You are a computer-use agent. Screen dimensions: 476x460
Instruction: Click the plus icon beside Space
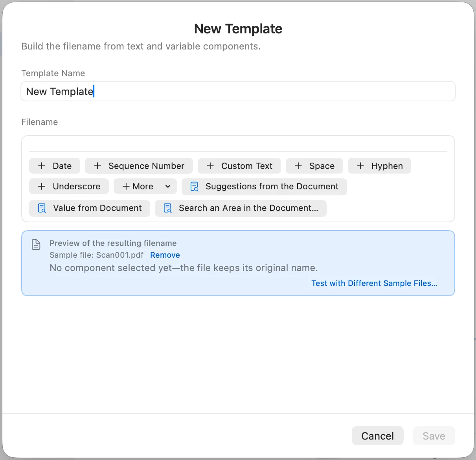298,166
